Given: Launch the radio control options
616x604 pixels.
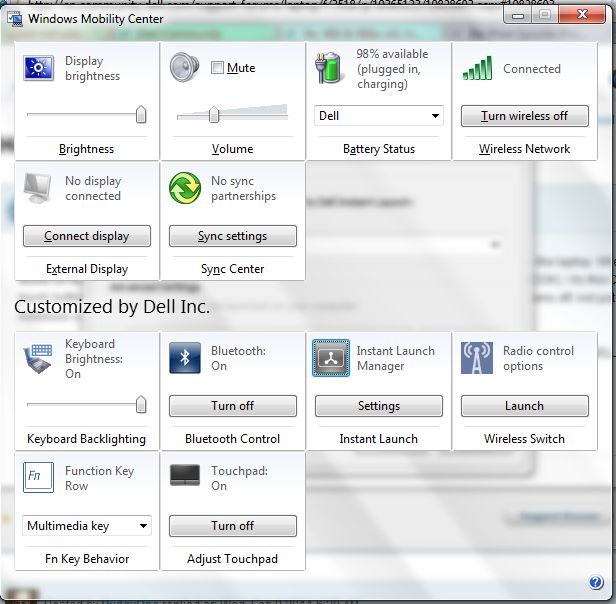Looking at the screenshot, I should click(x=524, y=406).
